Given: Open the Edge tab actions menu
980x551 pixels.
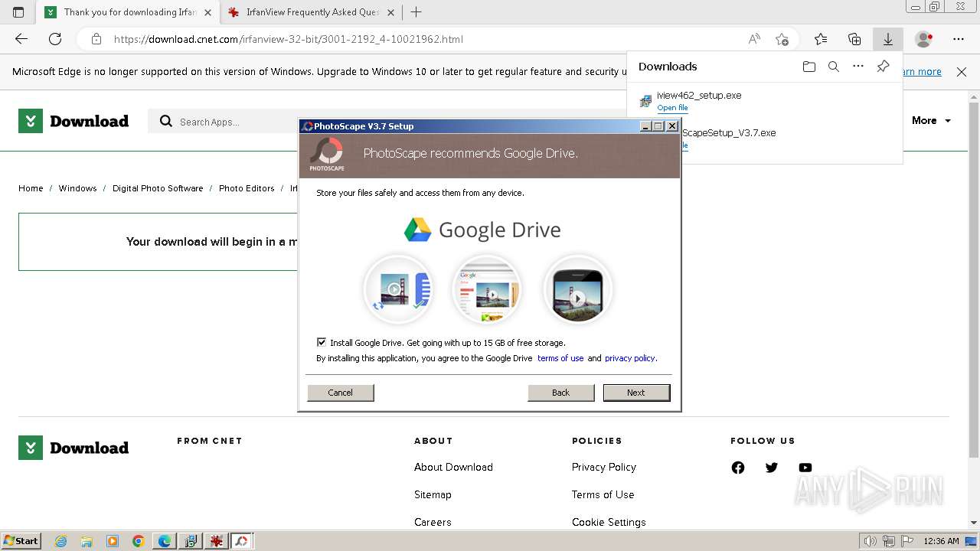Looking at the screenshot, I should pyautogui.click(x=18, y=12).
